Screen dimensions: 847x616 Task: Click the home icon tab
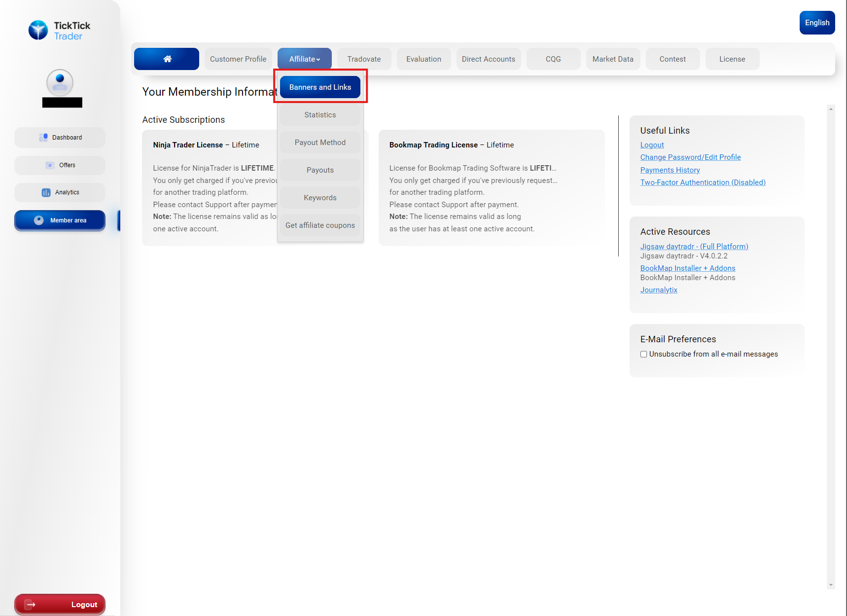(x=167, y=59)
